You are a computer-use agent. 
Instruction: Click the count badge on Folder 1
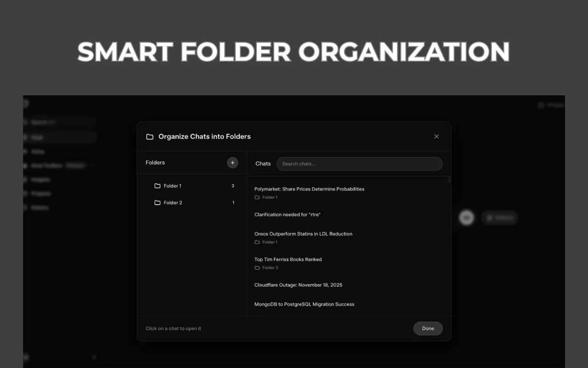tap(233, 186)
